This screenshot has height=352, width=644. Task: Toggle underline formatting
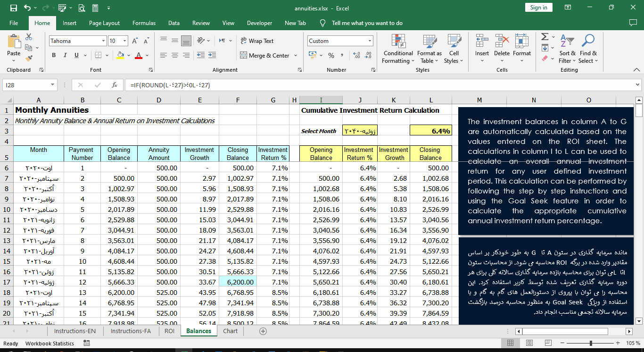coord(77,55)
